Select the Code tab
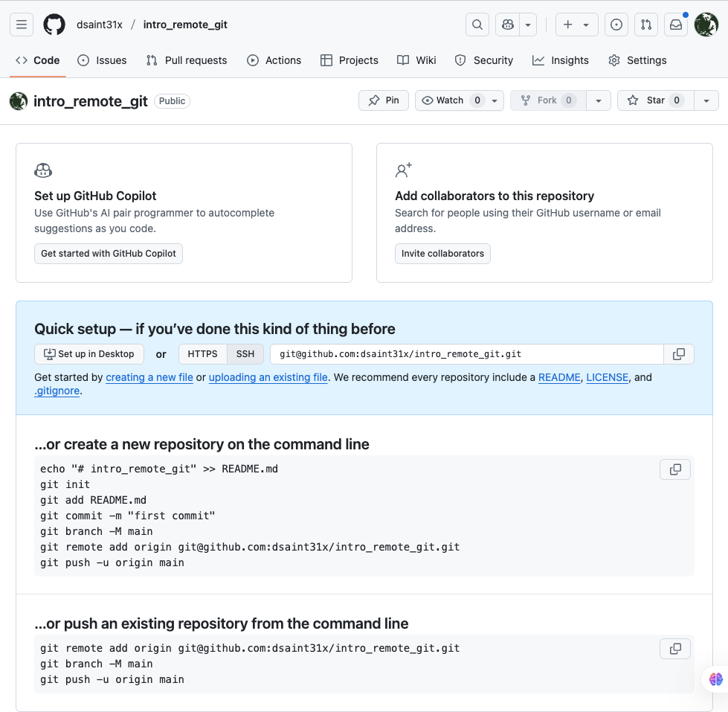This screenshot has width=728, height=712. pos(38,60)
